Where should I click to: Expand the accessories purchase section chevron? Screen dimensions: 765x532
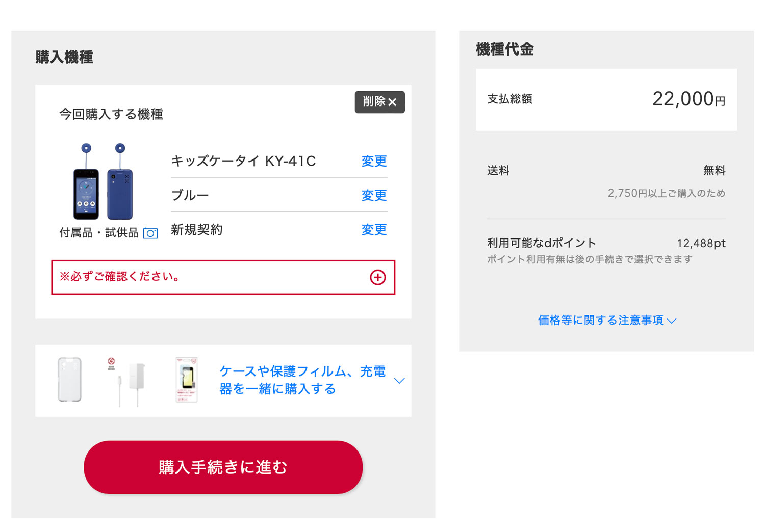click(x=399, y=381)
